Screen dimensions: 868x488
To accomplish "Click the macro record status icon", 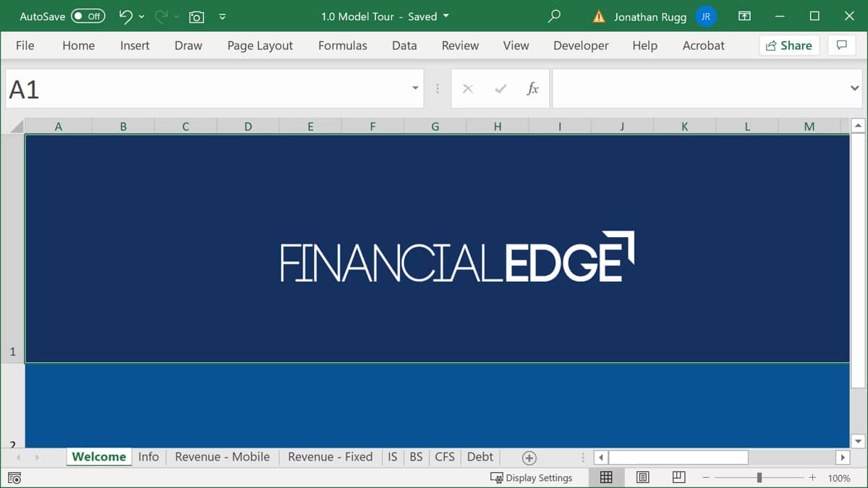I will (14, 478).
